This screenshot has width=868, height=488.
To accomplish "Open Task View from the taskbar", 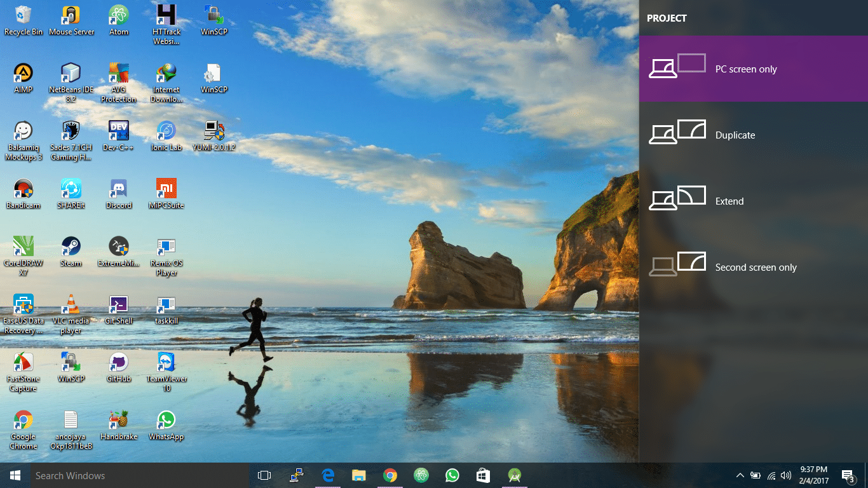I will (264, 475).
